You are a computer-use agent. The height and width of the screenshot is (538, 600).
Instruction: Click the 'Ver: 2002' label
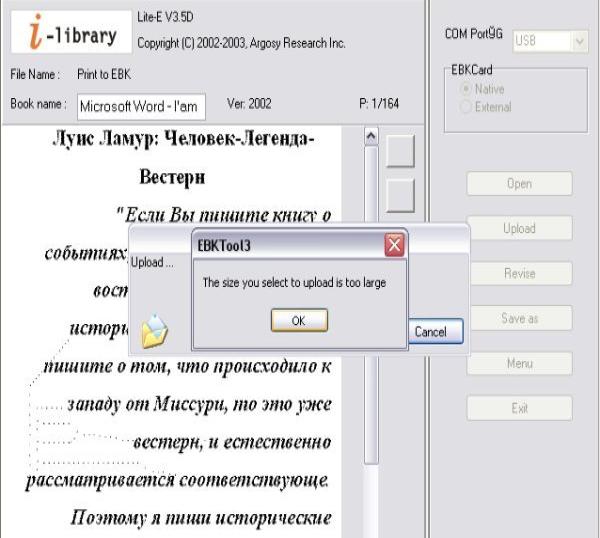click(249, 104)
